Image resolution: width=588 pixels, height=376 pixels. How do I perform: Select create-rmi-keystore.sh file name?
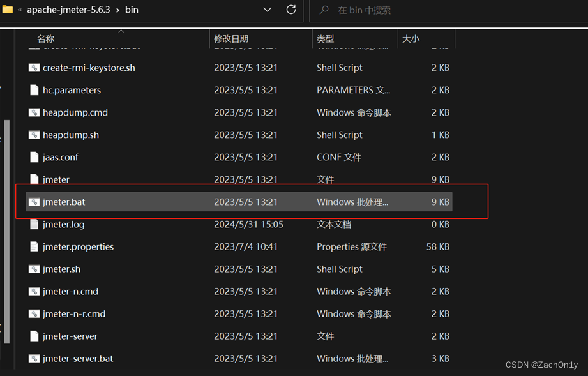pos(89,68)
